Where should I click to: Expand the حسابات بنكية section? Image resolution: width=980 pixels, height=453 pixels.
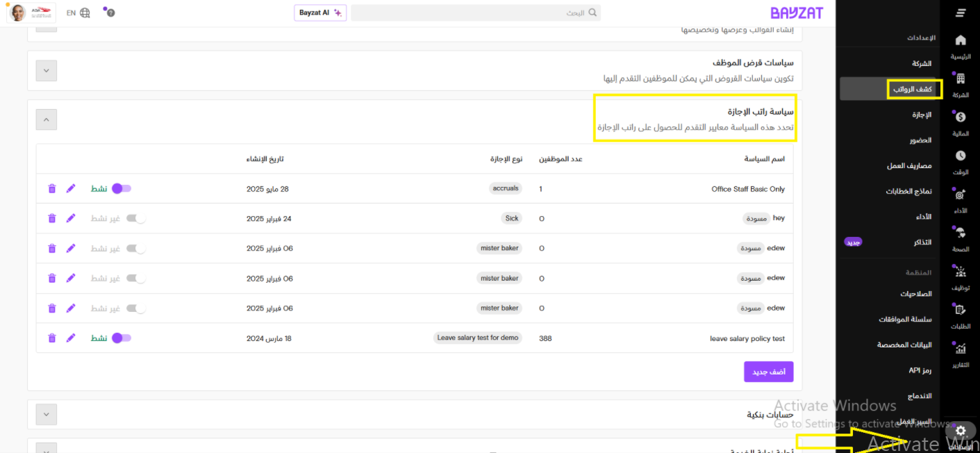46,415
